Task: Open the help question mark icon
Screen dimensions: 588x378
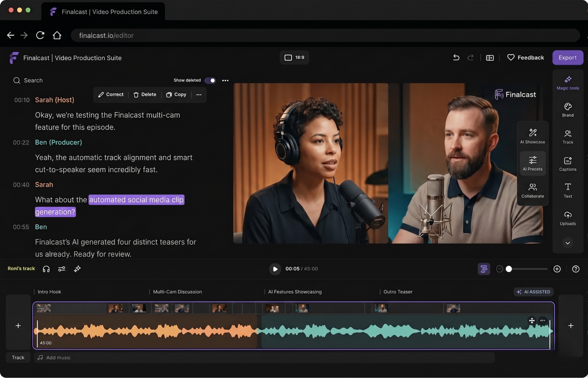Action: tap(576, 269)
